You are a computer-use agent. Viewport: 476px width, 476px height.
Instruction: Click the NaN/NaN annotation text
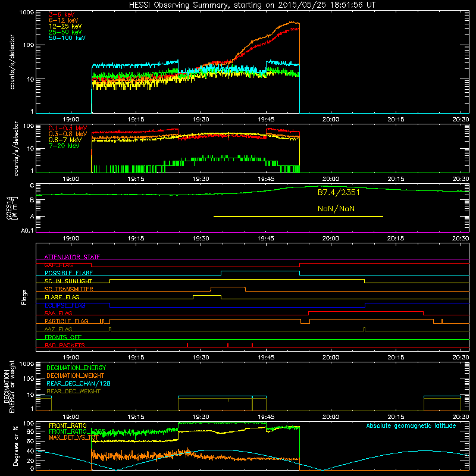coord(336,209)
